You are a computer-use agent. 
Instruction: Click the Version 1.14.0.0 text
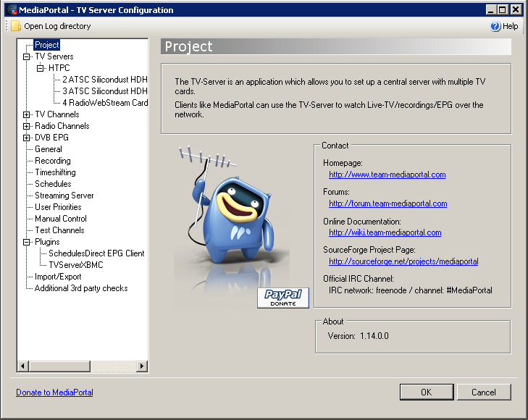pos(358,336)
